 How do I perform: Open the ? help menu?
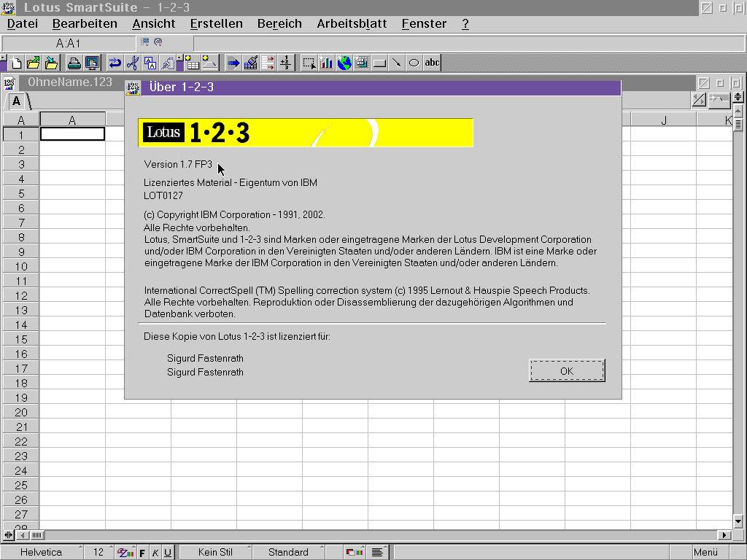[465, 24]
